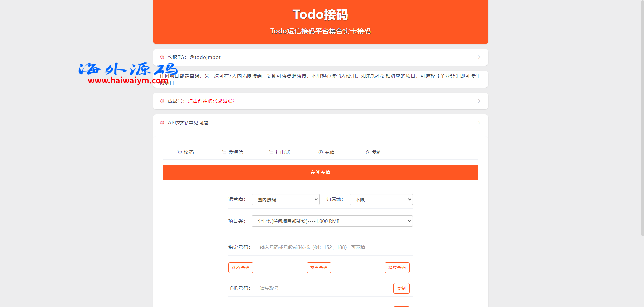Click the cart icon next to 发短信
Screen dimensions: 644x307
tap(224, 152)
